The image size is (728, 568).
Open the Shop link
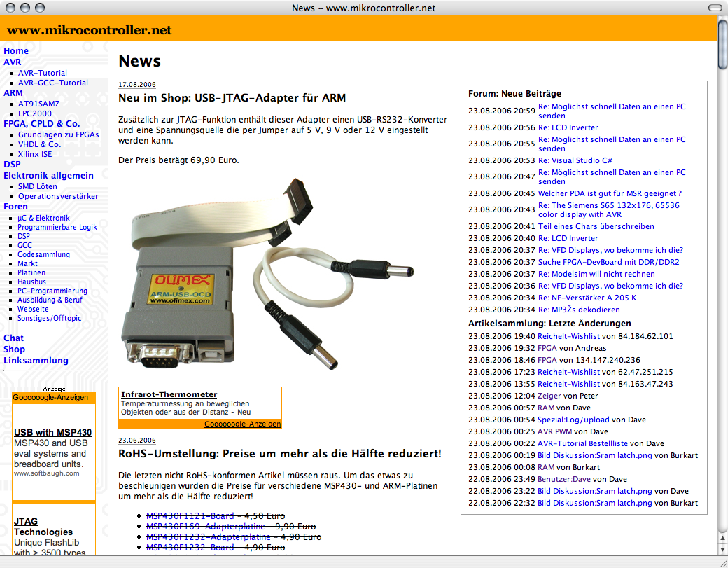15,349
